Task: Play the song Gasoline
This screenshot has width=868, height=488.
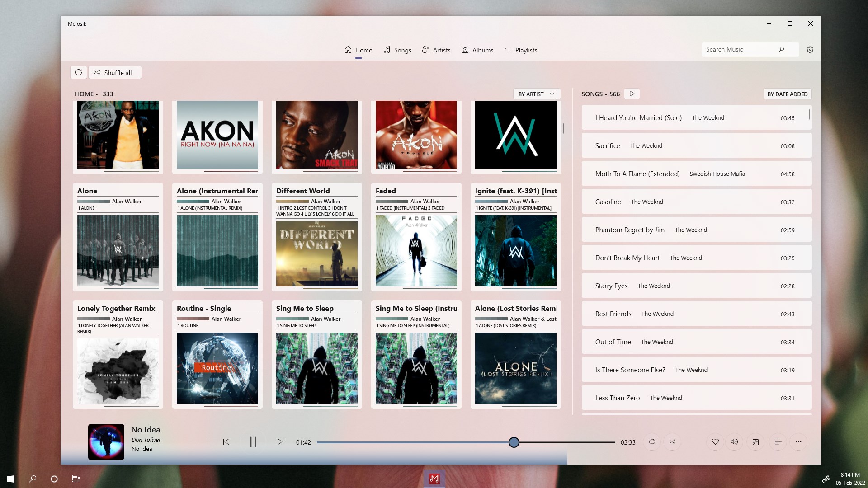Action: click(x=697, y=202)
